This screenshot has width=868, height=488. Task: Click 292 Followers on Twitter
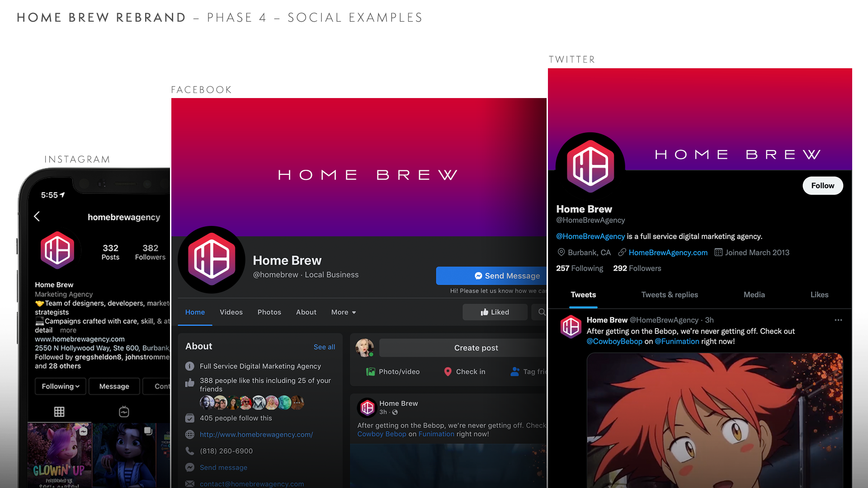pyautogui.click(x=637, y=268)
